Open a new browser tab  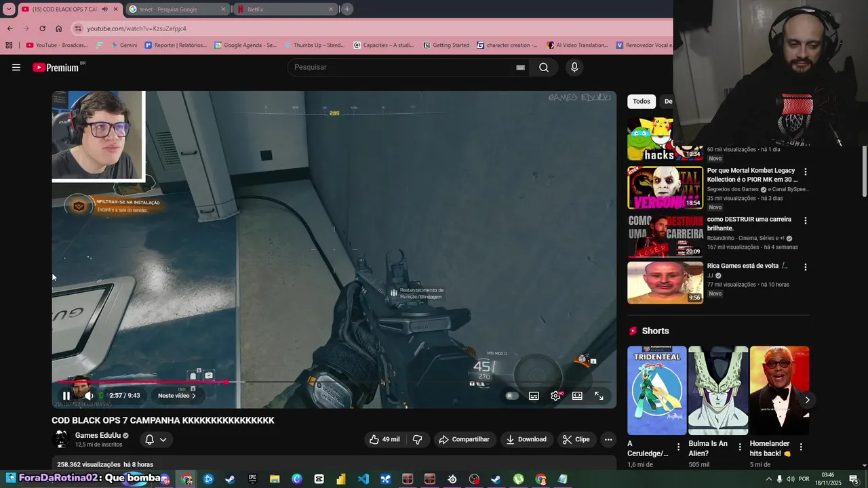tap(347, 9)
